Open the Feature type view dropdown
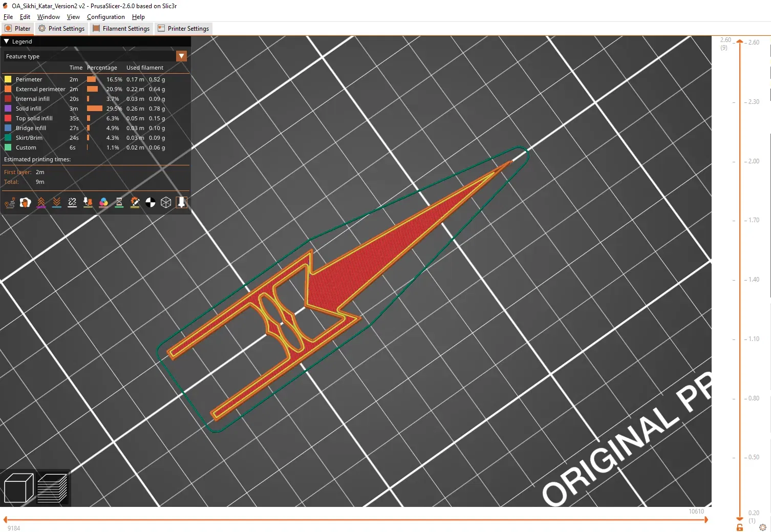This screenshot has width=771, height=532. tap(182, 56)
